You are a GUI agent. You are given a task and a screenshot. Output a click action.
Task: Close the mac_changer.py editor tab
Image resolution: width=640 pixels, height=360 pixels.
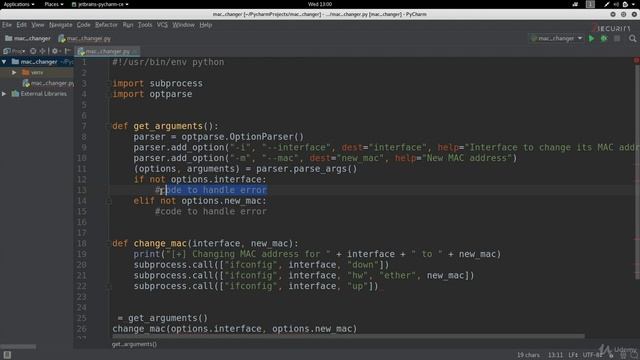136,51
